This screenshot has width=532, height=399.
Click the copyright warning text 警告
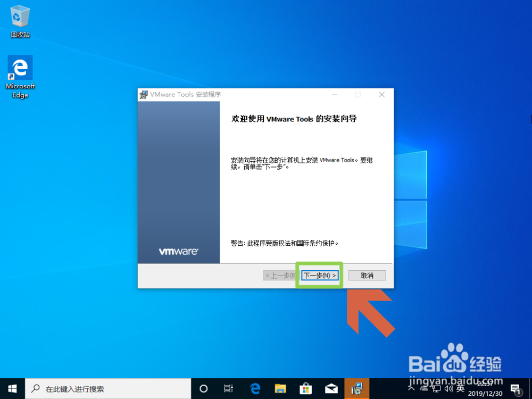[x=284, y=243]
